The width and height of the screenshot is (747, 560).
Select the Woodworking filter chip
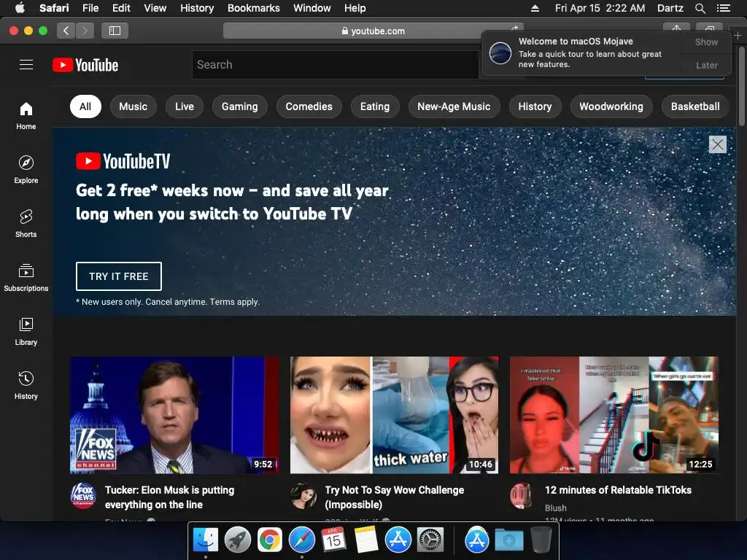tap(611, 106)
